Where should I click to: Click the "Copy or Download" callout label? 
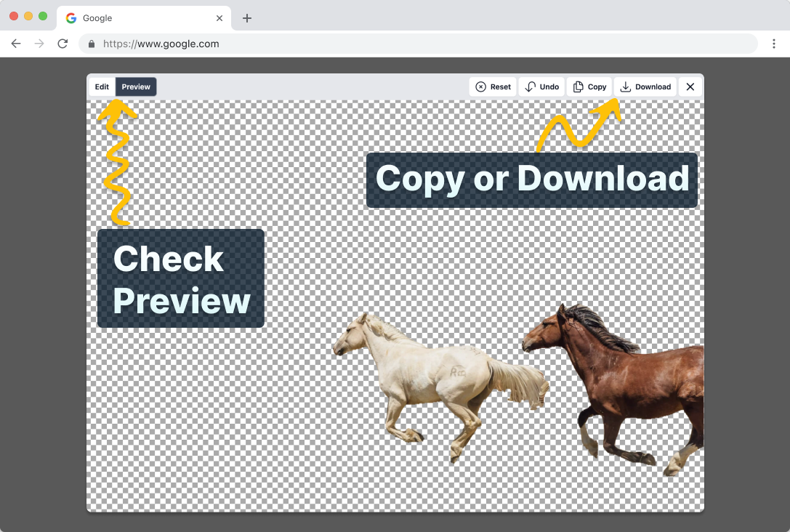531,180
